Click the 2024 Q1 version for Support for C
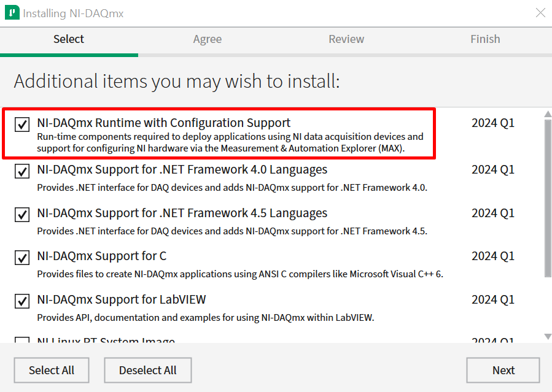Image resolution: width=552 pixels, height=392 pixels. tap(493, 256)
